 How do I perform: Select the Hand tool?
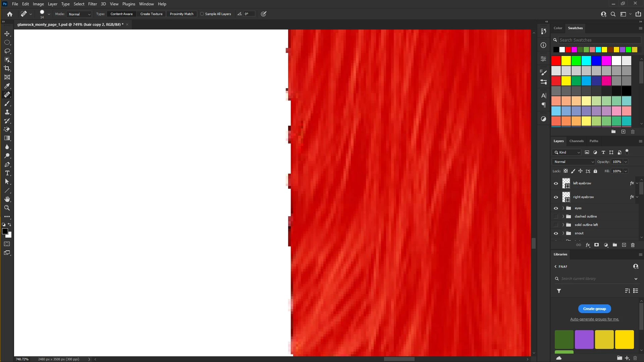point(7,199)
